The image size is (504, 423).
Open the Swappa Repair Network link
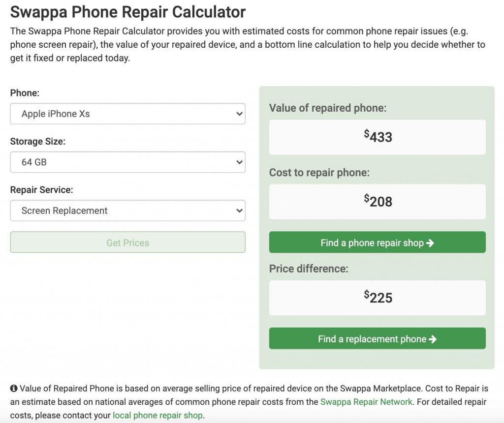(366, 402)
